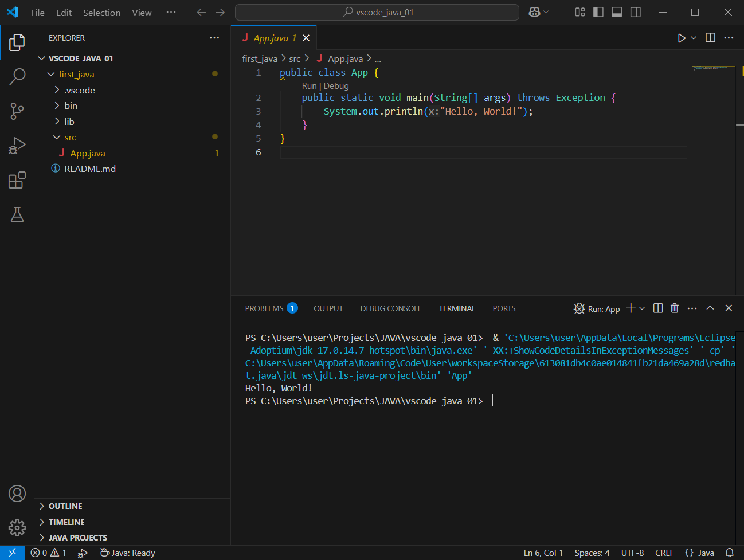The image size is (744, 560).
Task: Click the Java: Ready status item
Action: (x=127, y=553)
